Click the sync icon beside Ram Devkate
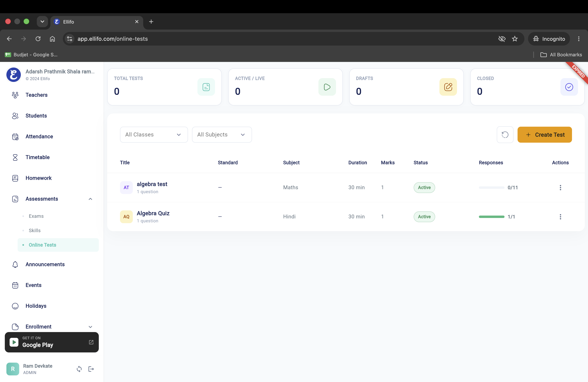 [x=79, y=369]
